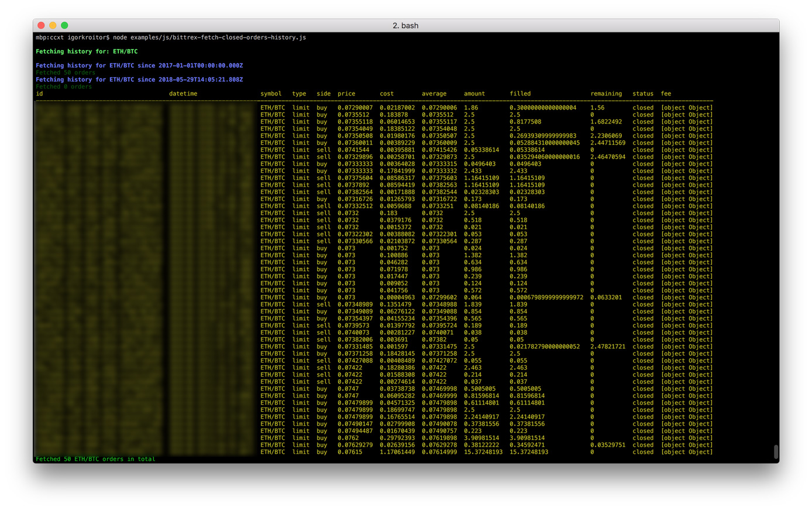Image resolution: width=812 pixels, height=510 pixels.
Task: Select the 2018-05-29 fetch history line
Action: tap(139, 79)
